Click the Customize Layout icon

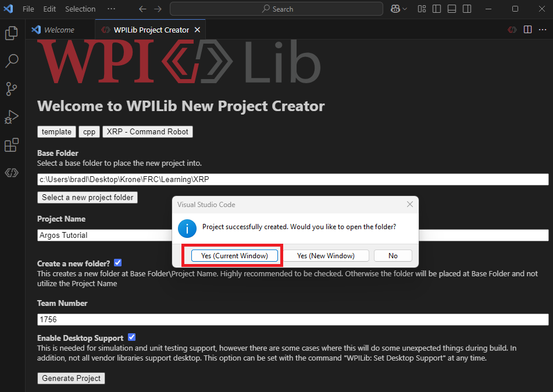[x=422, y=9]
